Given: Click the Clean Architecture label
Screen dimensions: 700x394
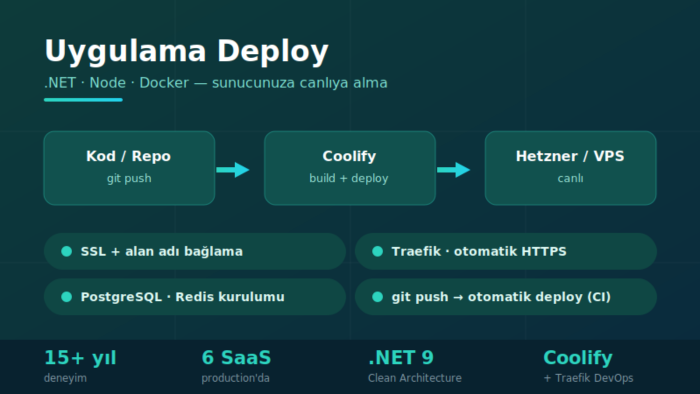Looking at the screenshot, I should (x=415, y=378).
